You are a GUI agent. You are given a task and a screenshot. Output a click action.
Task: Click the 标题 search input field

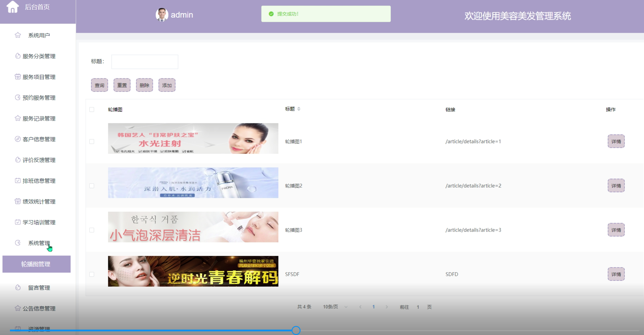pyautogui.click(x=145, y=62)
